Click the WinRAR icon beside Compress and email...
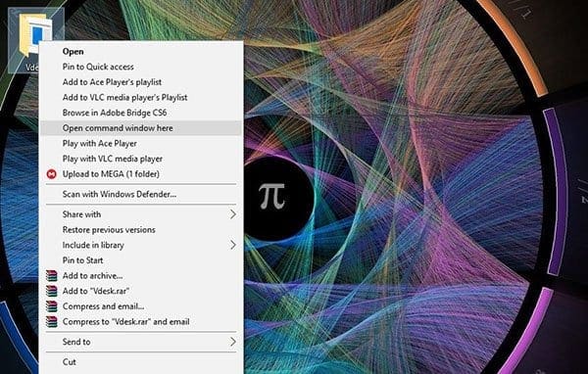Image resolution: width=588 pixels, height=374 pixels. tap(51, 306)
